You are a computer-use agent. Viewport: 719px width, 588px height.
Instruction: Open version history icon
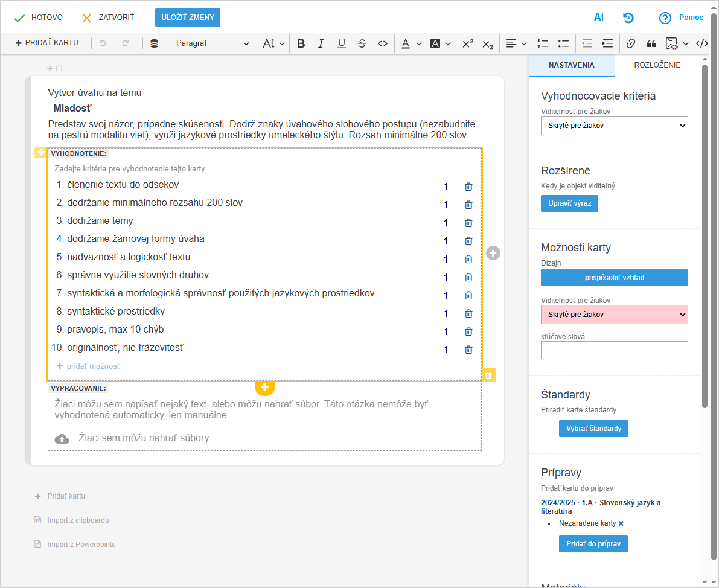pos(628,18)
